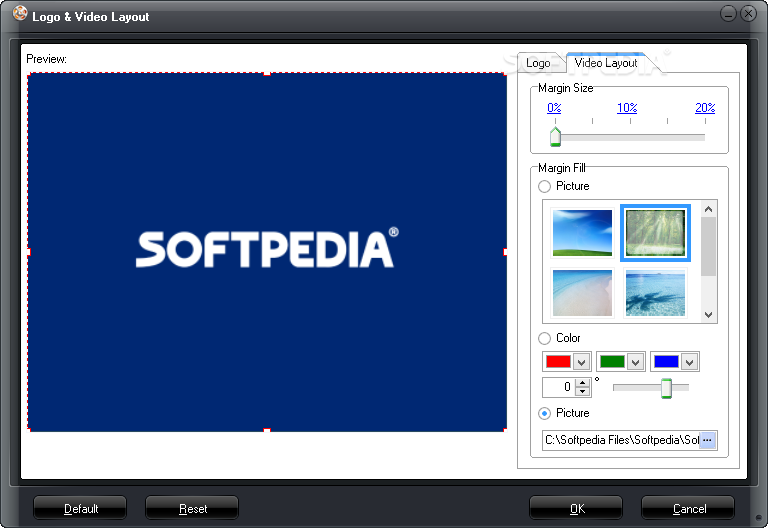Image resolution: width=768 pixels, height=528 pixels.
Task: Click the Default button
Action: pyautogui.click(x=80, y=508)
